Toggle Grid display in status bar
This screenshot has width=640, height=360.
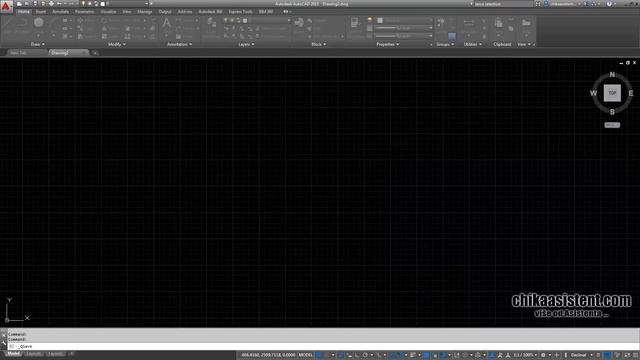click(320, 355)
